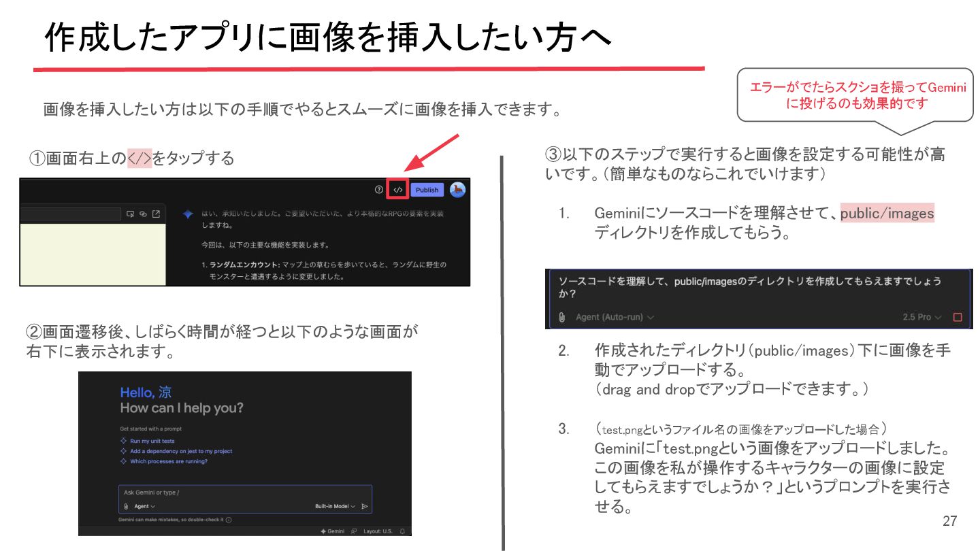Copy the preview link icon
The height and width of the screenshot is (551, 980).
click(143, 214)
